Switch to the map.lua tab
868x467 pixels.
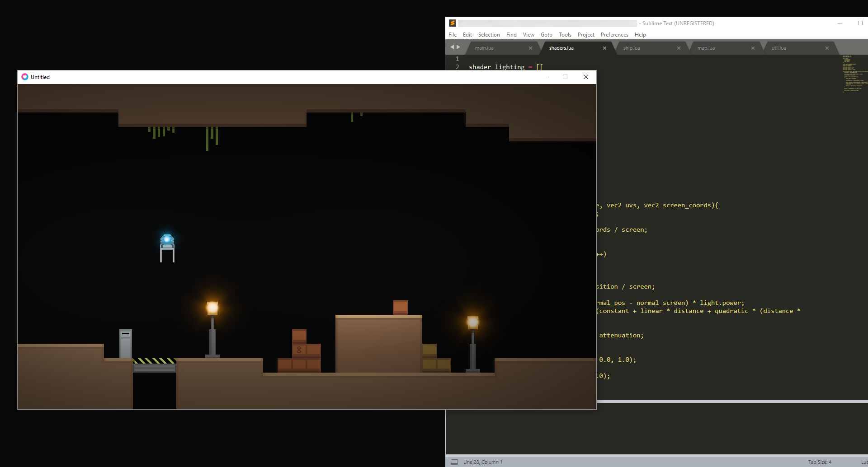[x=706, y=48]
